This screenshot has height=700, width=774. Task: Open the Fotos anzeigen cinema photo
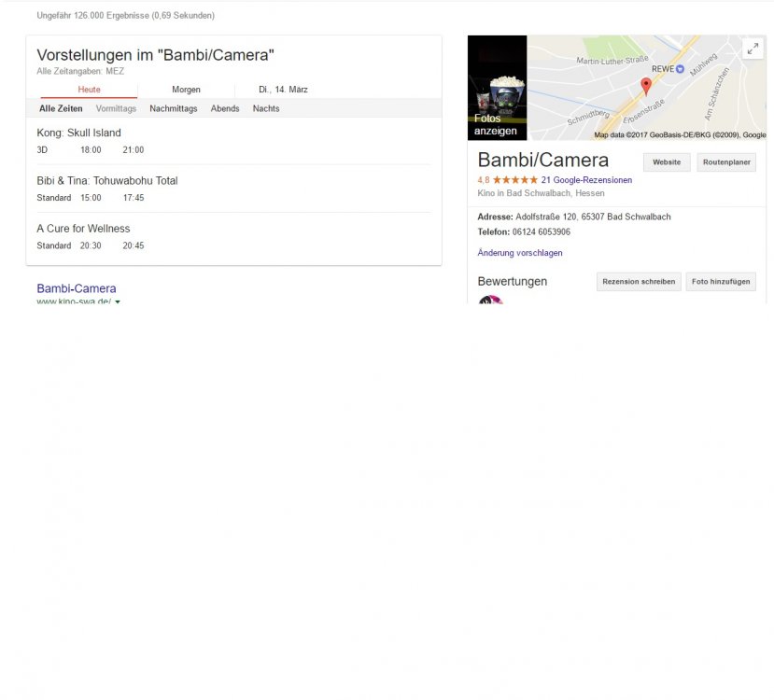[497, 88]
